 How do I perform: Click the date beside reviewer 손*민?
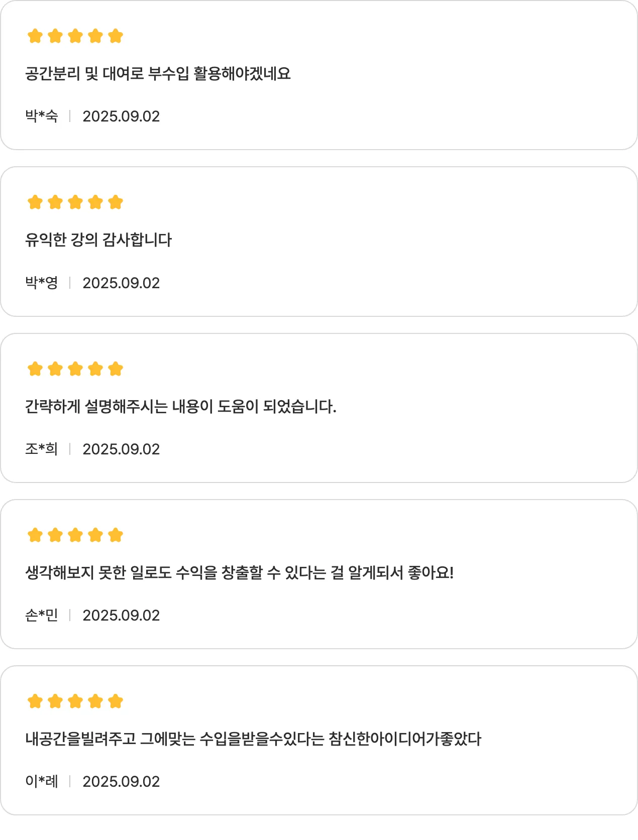121,616
